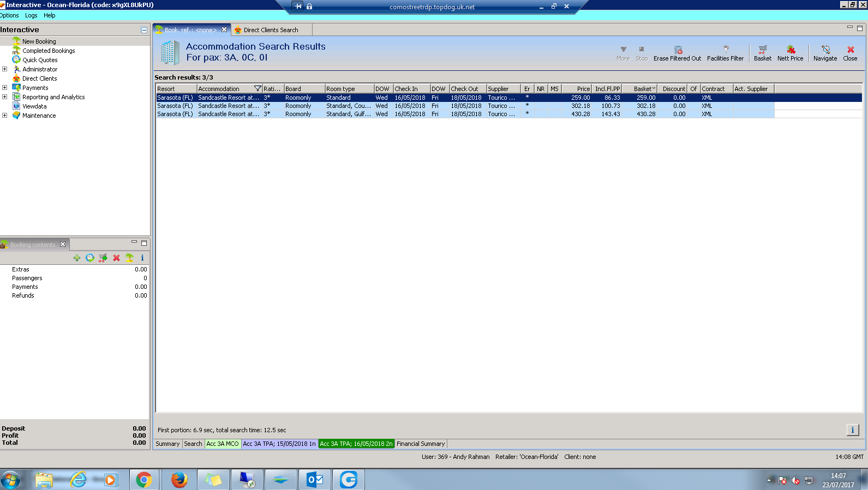Sort by the Supplier column header
The image size is (868, 490).
pyautogui.click(x=504, y=89)
